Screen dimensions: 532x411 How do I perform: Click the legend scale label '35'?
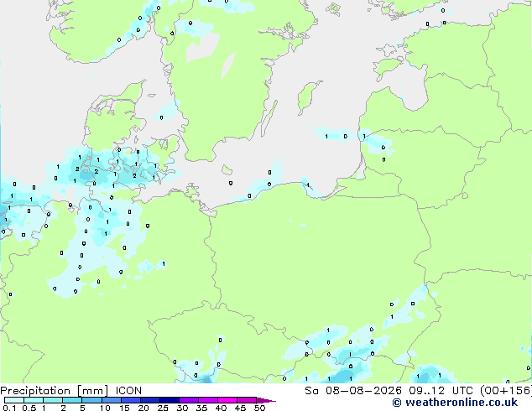[201, 408]
